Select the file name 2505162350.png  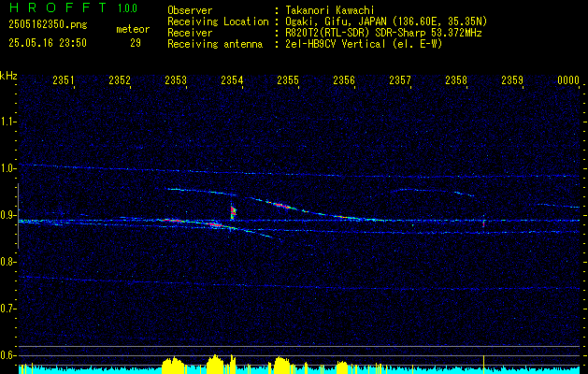tap(48, 24)
